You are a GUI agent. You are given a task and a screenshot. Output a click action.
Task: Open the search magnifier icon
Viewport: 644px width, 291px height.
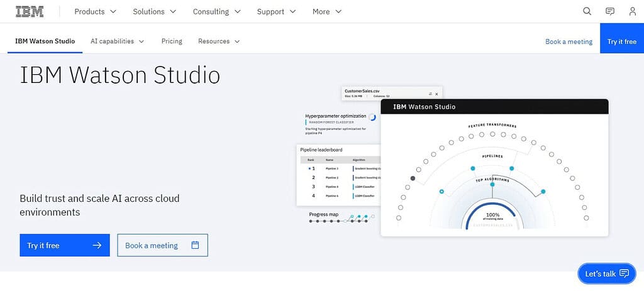[x=587, y=11]
